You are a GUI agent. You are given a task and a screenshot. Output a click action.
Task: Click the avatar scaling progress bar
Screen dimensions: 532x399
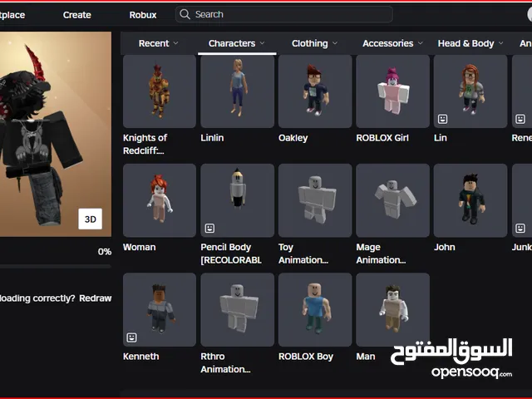click(x=56, y=266)
